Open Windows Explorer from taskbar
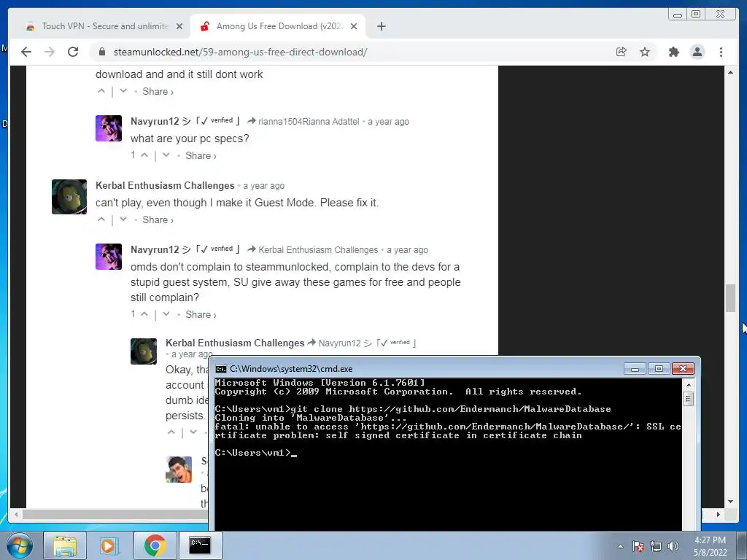 click(65, 545)
